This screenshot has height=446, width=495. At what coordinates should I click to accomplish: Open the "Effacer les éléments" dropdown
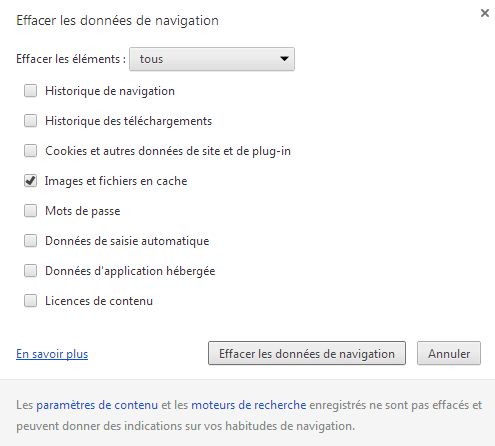coord(212,59)
